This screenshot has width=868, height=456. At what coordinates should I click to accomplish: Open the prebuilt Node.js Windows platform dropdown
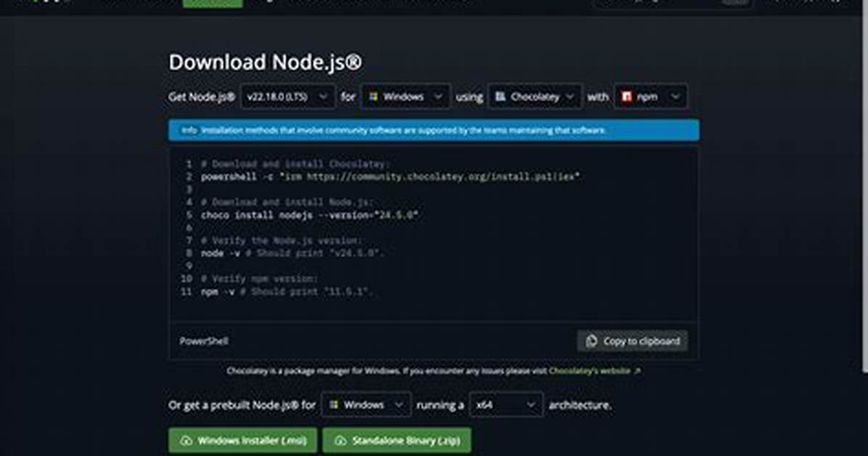[366, 405]
